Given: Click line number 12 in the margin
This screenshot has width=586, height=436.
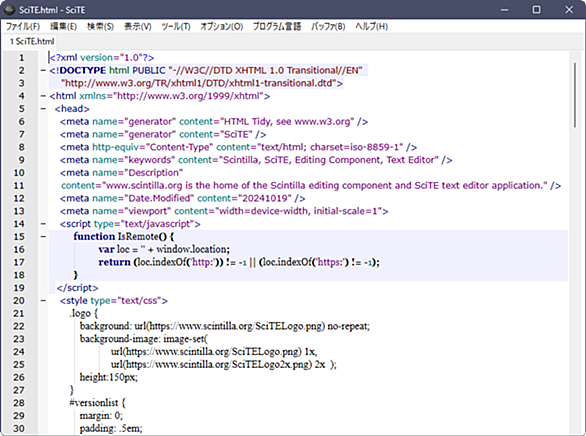Looking at the screenshot, I should pyautogui.click(x=19, y=198).
